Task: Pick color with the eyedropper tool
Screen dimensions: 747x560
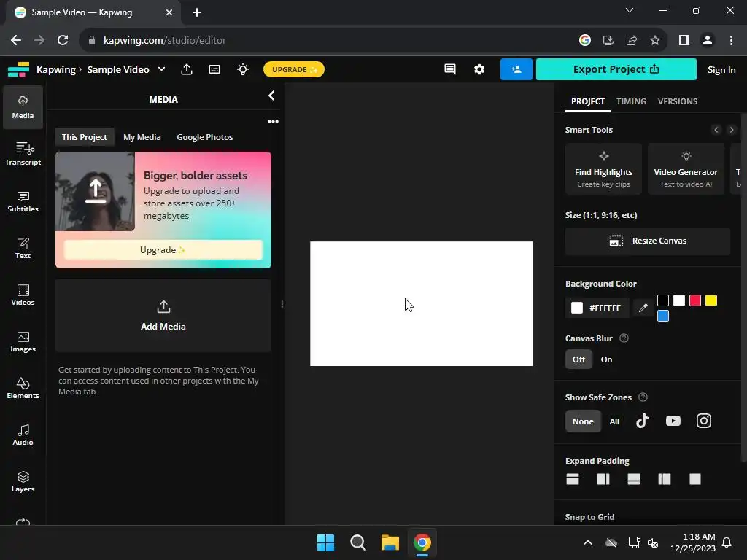Action: 643,308
